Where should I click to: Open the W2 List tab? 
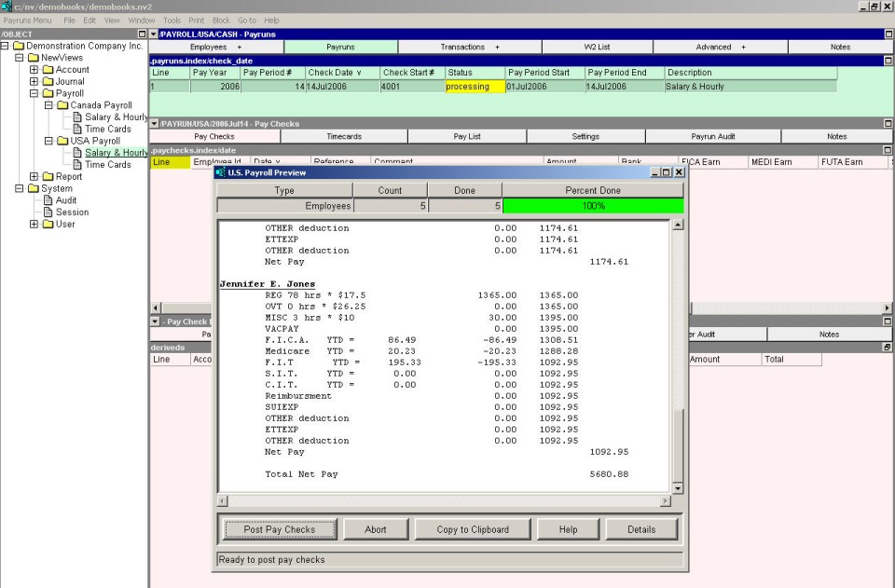tap(597, 47)
